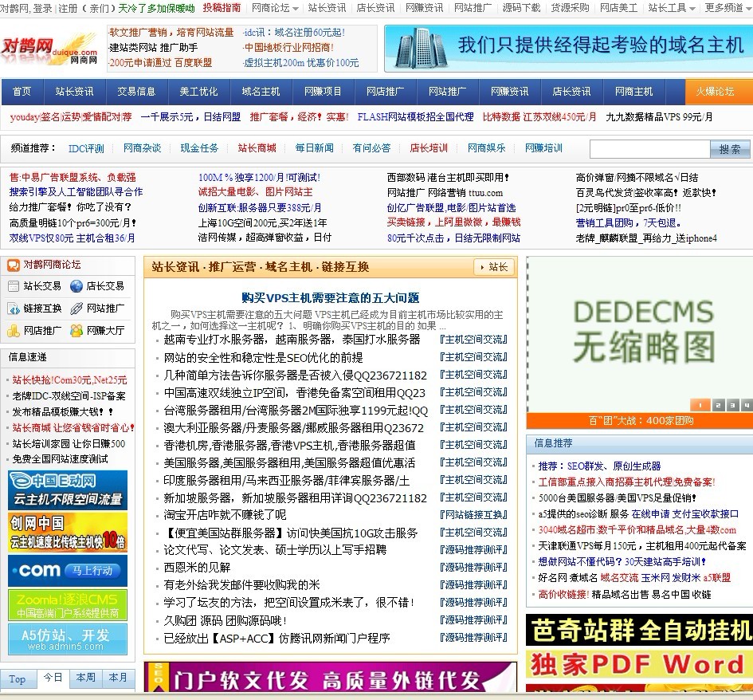Open the 现金任务 channel link
The width and height of the screenshot is (753, 700).
click(199, 148)
